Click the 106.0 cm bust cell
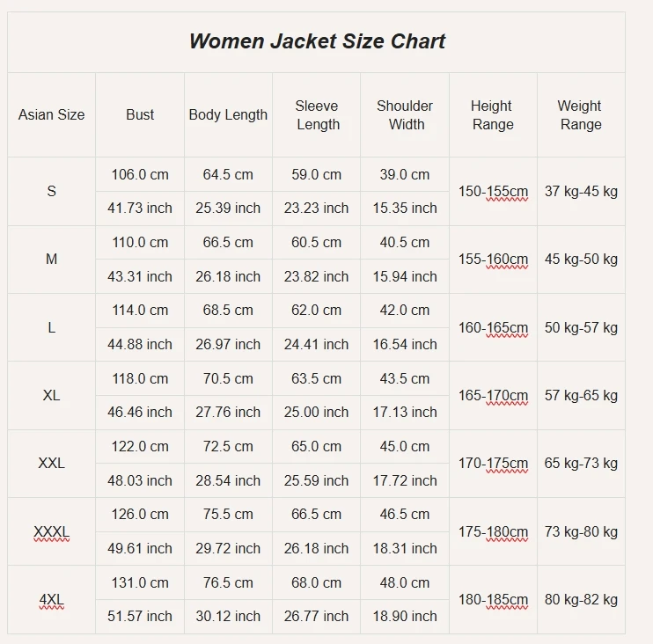The width and height of the screenshot is (653, 644). pos(140,174)
